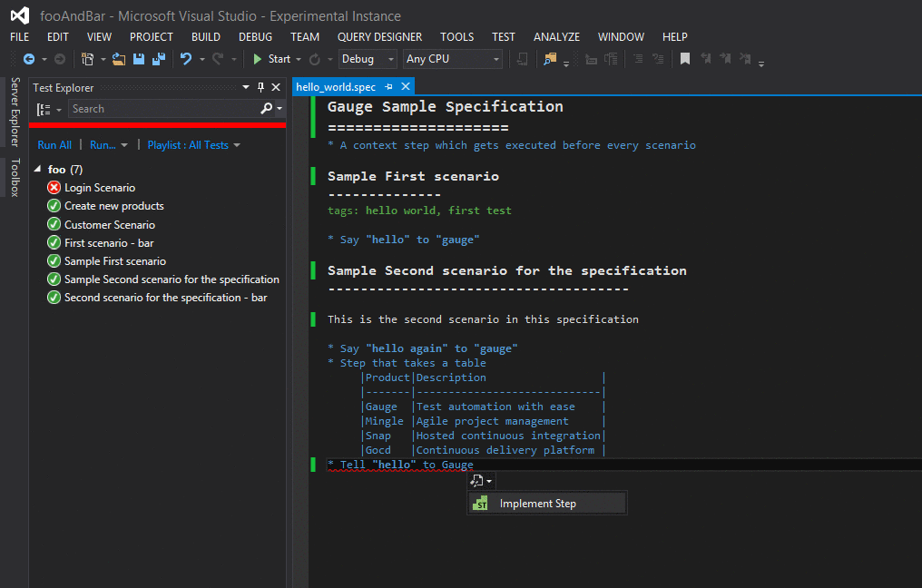
Task: Click the Undo arrow icon
Action: pos(185,59)
